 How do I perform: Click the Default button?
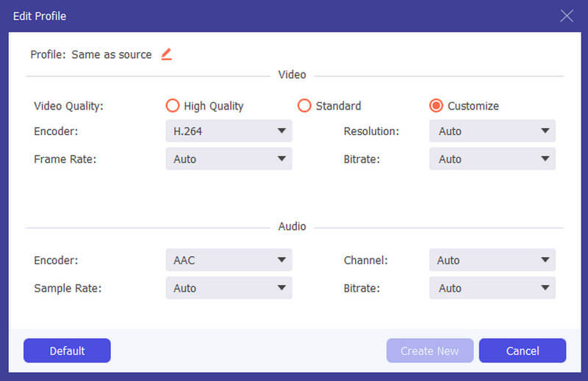(67, 351)
